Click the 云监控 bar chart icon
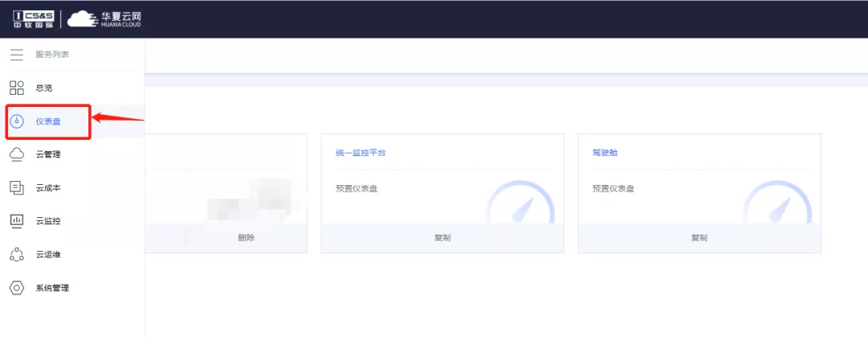The image size is (868, 337). pyautogui.click(x=16, y=220)
